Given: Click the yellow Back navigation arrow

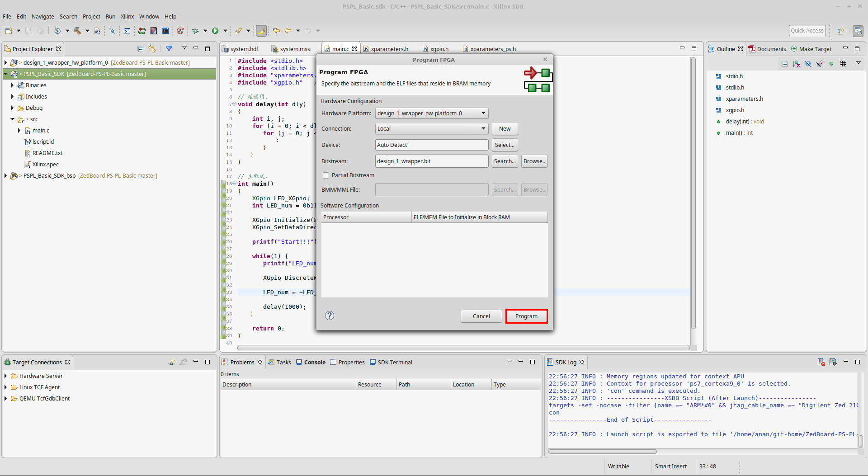Looking at the screenshot, I should tap(288, 31).
